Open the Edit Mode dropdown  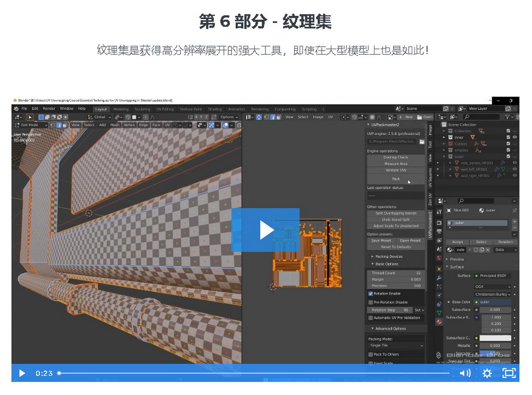click(30, 125)
